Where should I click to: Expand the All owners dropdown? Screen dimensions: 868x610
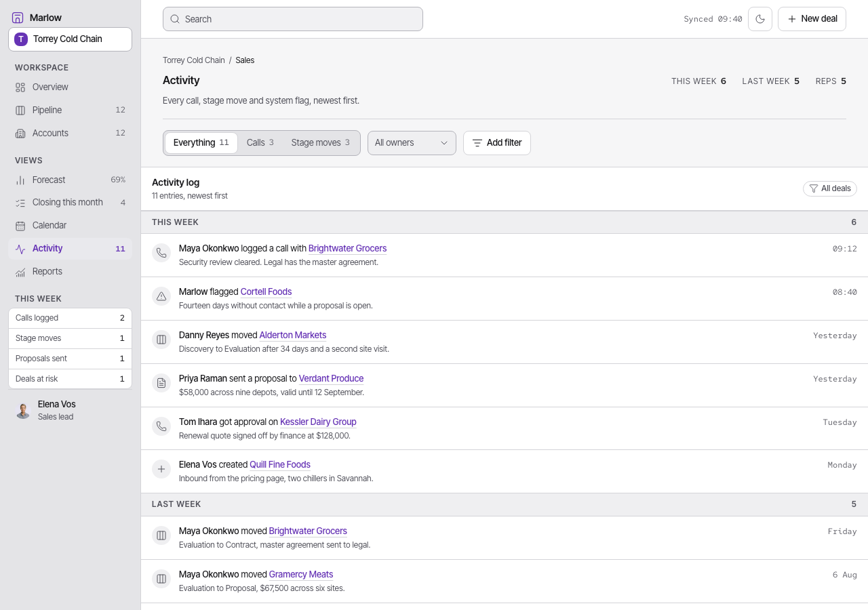pos(412,142)
